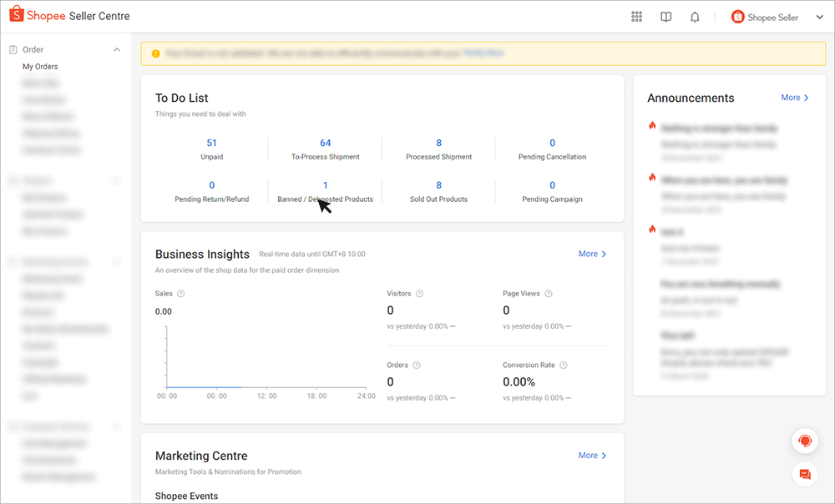This screenshot has width=835, height=504.
Task: Select My Orders in the sidebar
Action: pos(39,67)
